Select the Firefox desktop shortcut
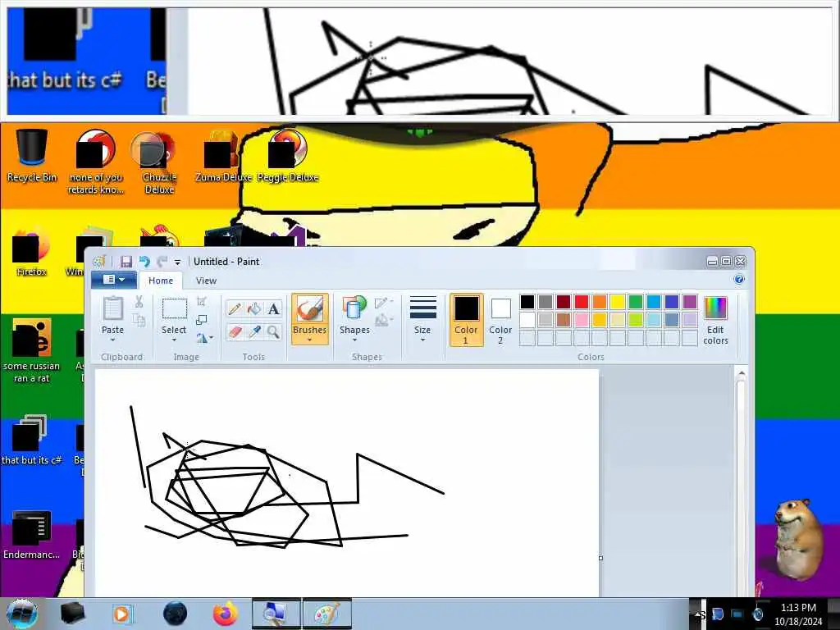The width and height of the screenshot is (840, 630). tap(32, 252)
